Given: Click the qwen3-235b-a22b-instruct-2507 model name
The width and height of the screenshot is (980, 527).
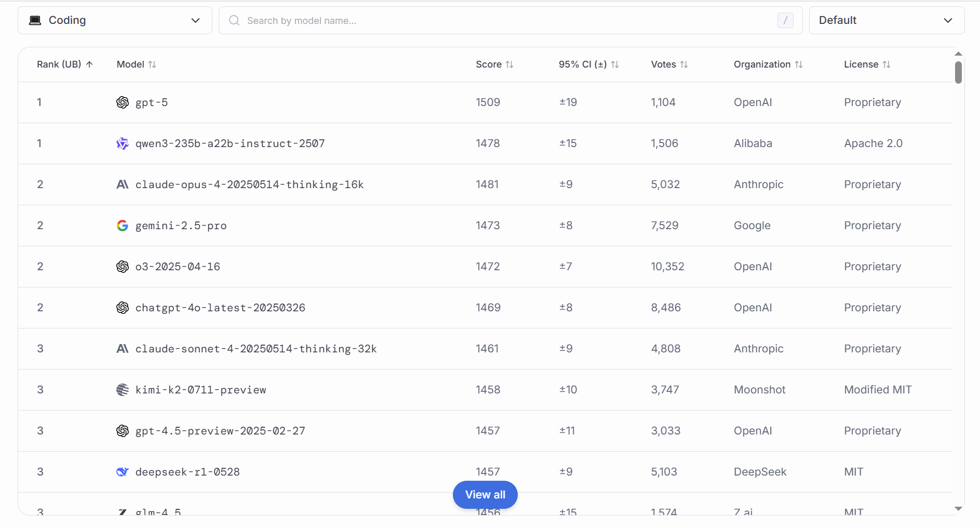Looking at the screenshot, I should point(230,143).
